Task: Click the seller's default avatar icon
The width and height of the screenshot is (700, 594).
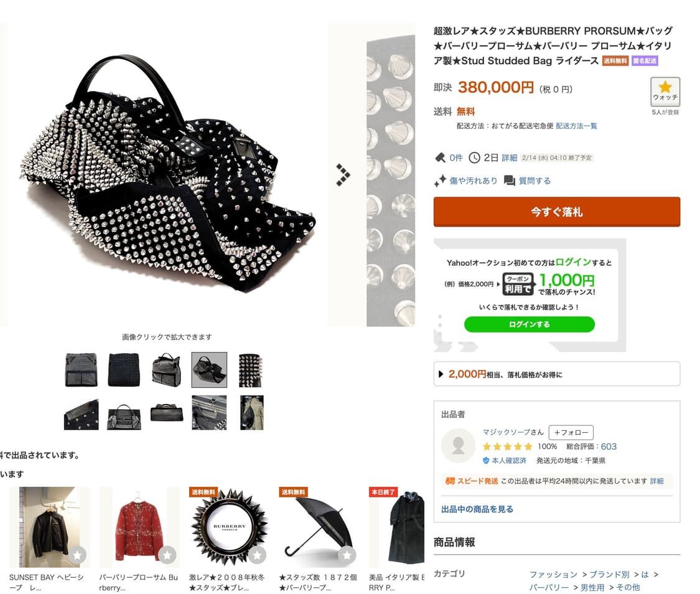Action: click(x=458, y=445)
